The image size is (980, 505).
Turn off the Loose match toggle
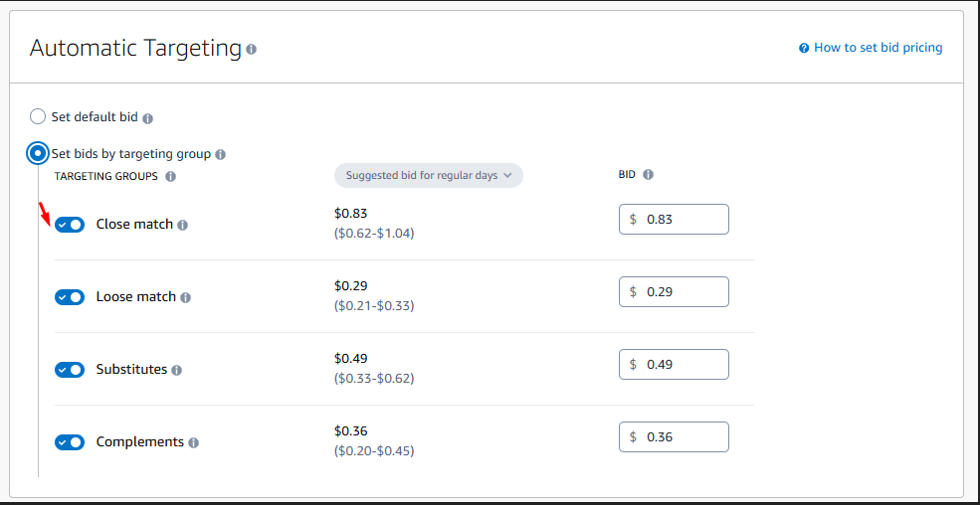point(70,297)
